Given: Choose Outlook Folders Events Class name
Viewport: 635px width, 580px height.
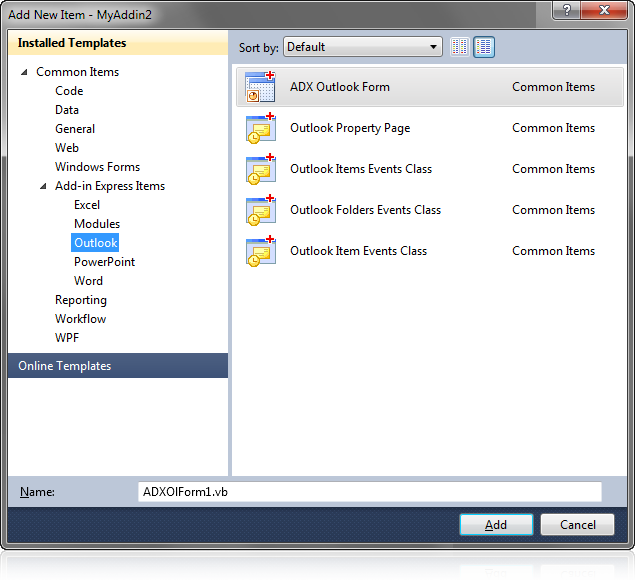Looking at the screenshot, I should pyautogui.click(x=366, y=210).
